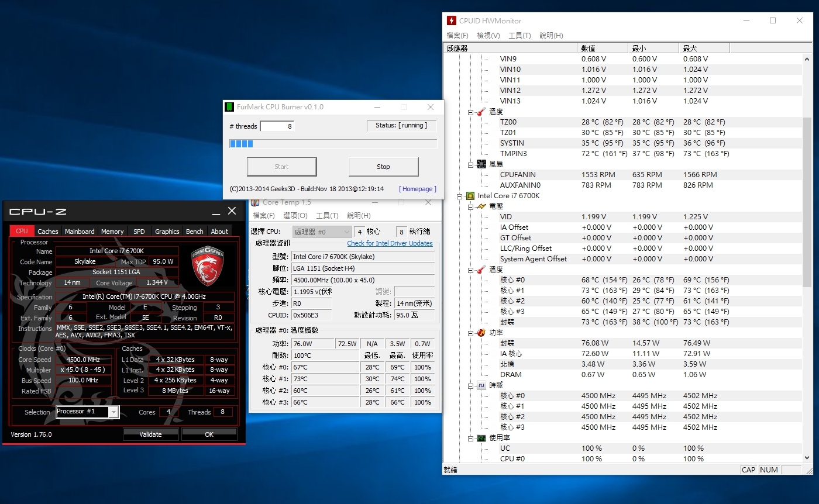Switch to the Caches tab in CPU-Z
This screenshot has height=504, width=819.
point(48,232)
